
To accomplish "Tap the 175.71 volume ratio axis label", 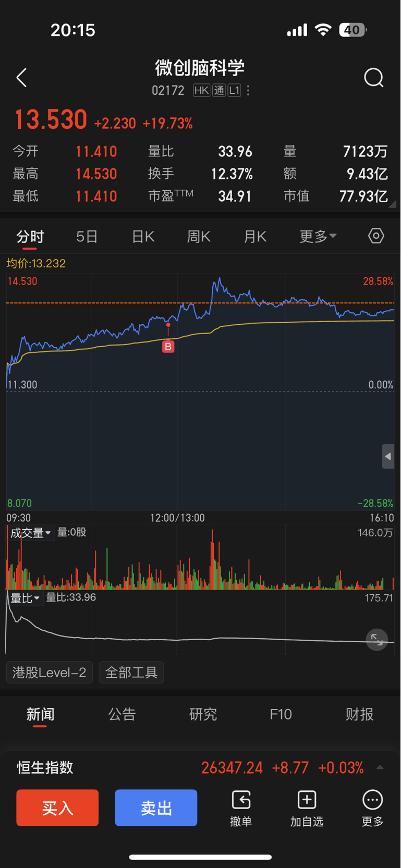I will pyautogui.click(x=379, y=598).
